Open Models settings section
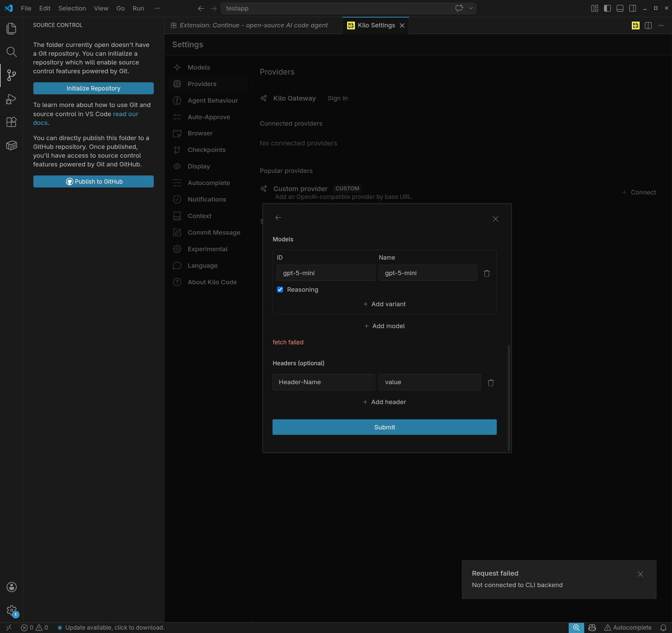 pyautogui.click(x=208, y=67)
